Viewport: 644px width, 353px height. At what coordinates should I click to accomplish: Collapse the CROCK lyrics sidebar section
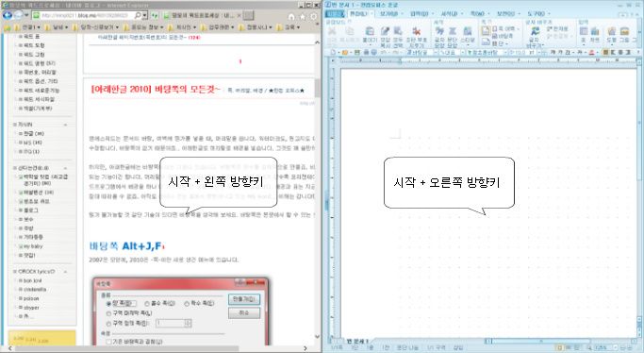click(x=65, y=272)
